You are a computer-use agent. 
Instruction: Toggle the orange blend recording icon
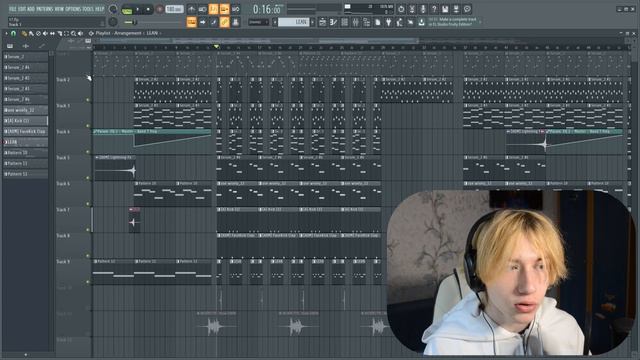coord(224,9)
